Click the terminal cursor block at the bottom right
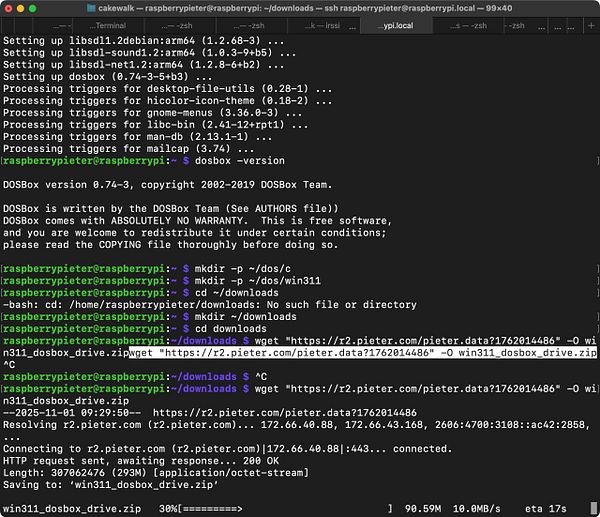The width and height of the screenshot is (600, 517). tap(593, 509)
